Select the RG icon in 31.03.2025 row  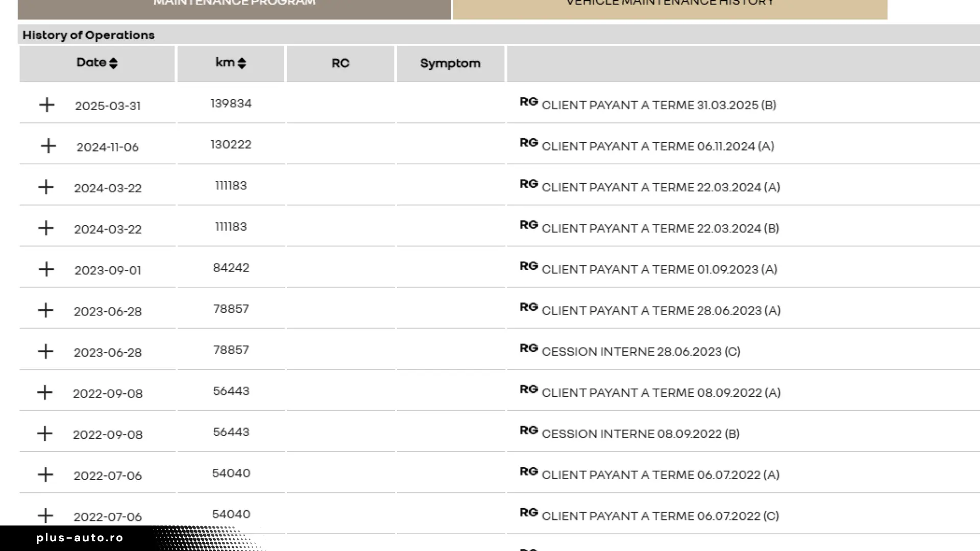[529, 102]
